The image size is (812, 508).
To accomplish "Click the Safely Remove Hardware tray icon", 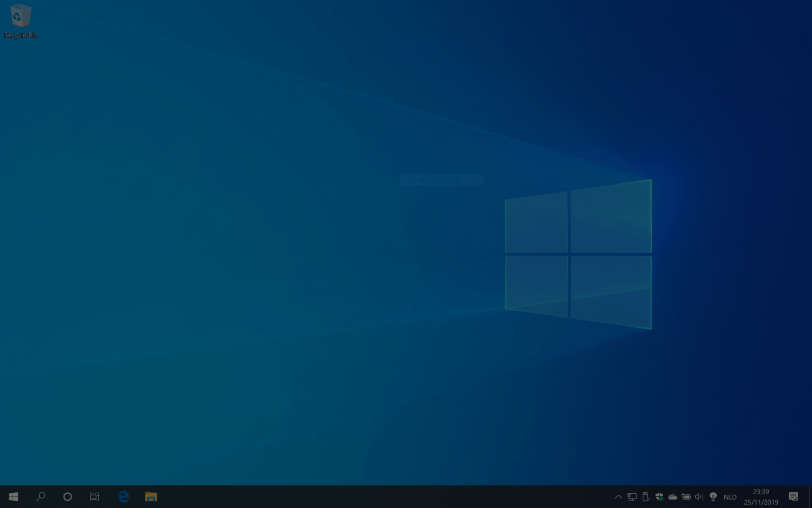I will click(645, 497).
